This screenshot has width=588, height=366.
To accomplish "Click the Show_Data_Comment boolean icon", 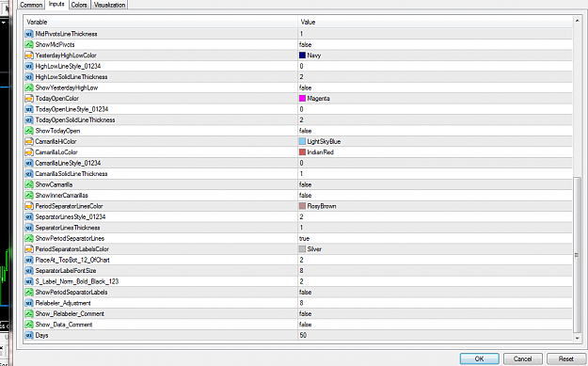I will point(29,325).
